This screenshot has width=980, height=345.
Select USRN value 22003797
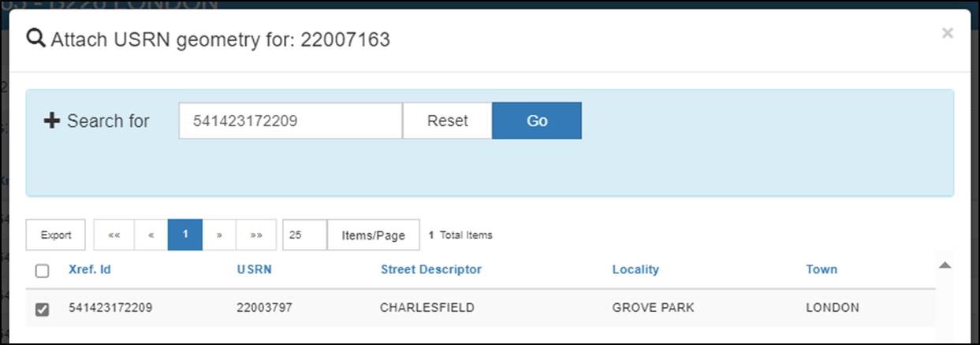(x=264, y=307)
